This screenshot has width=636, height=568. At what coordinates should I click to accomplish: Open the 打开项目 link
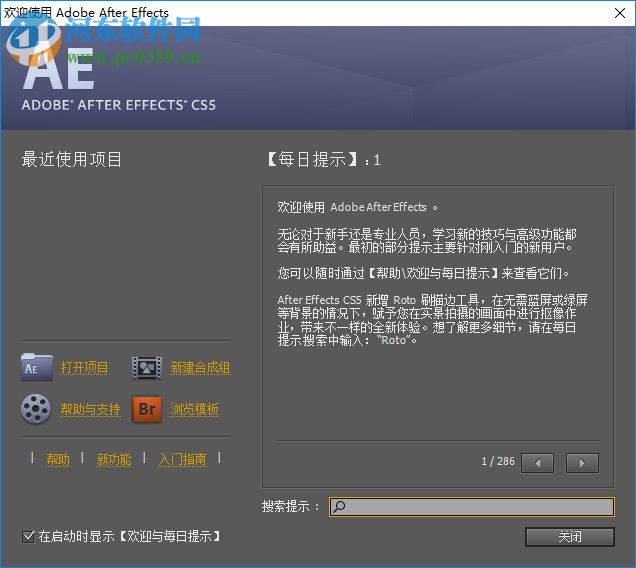click(84, 368)
